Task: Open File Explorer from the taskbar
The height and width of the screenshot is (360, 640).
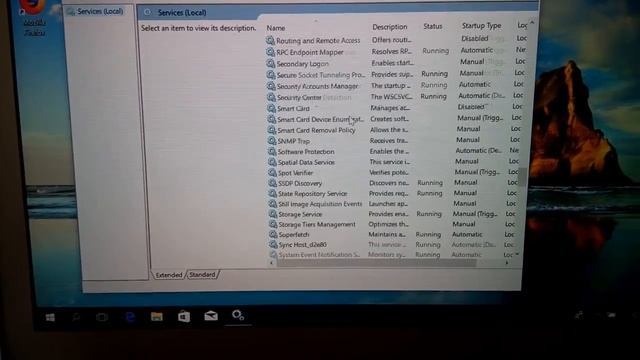Action: click(x=157, y=316)
